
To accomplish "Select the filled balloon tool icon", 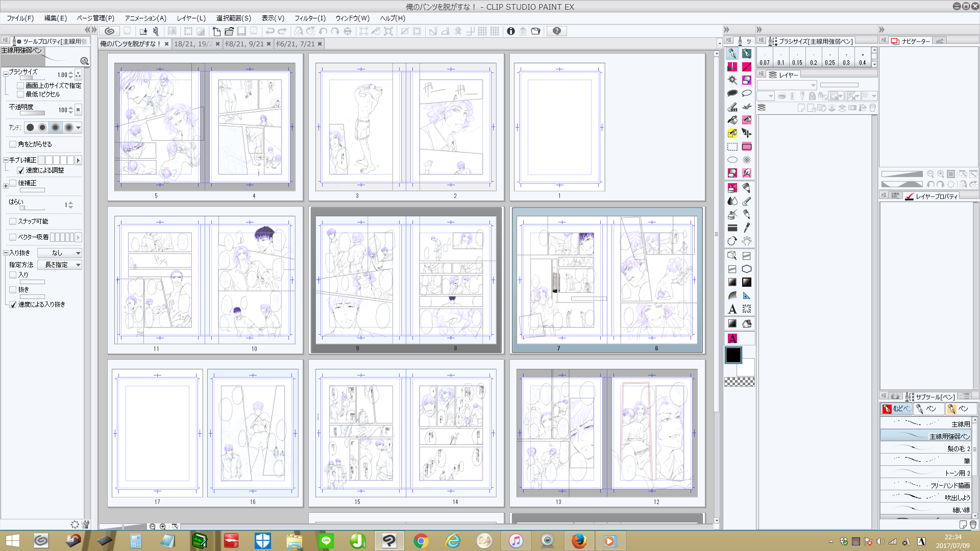I will pos(732,93).
